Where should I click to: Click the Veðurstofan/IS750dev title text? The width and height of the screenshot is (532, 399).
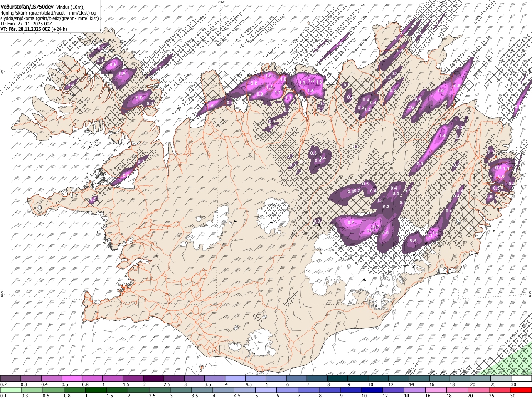click(x=27, y=7)
